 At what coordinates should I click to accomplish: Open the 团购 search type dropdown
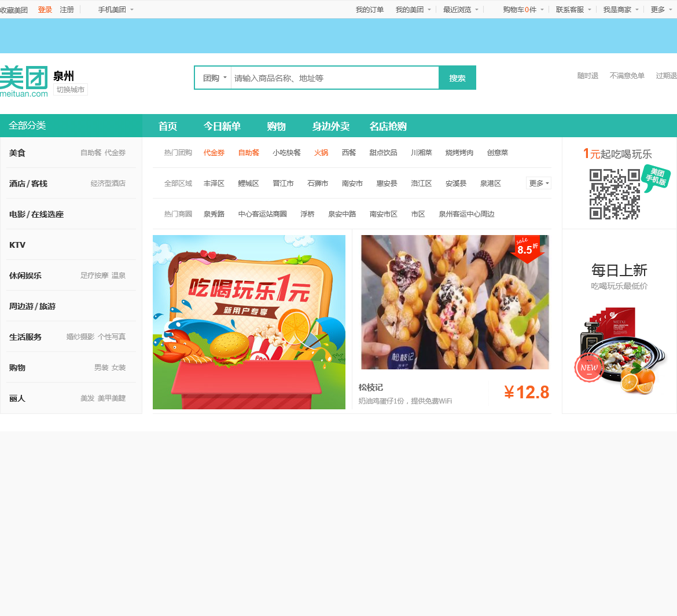214,78
